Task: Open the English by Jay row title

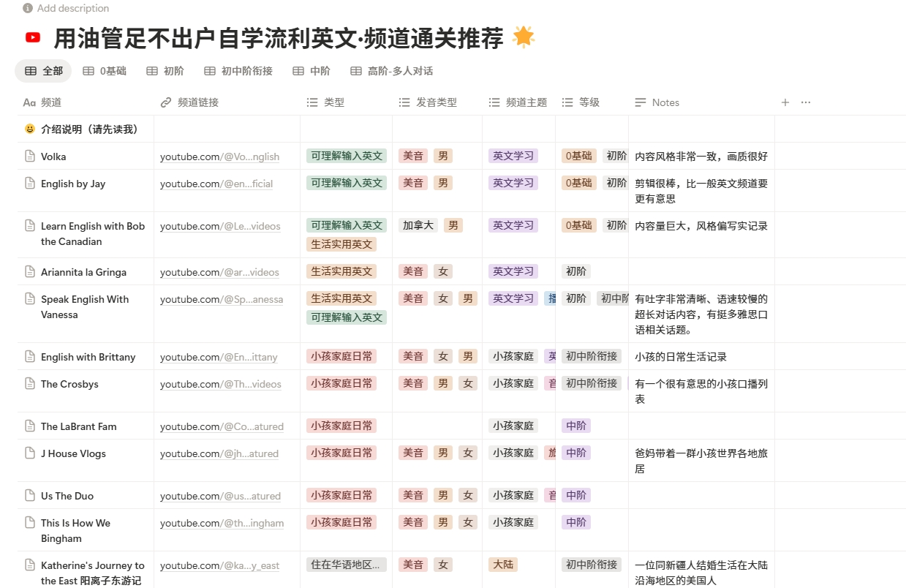Action: pyautogui.click(x=73, y=184)
